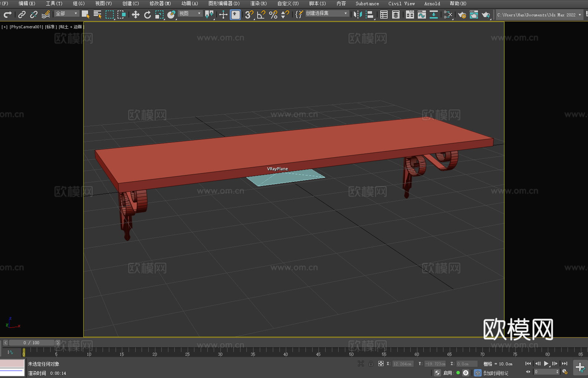Activate the Select Object tool

(x=85, y=14)
